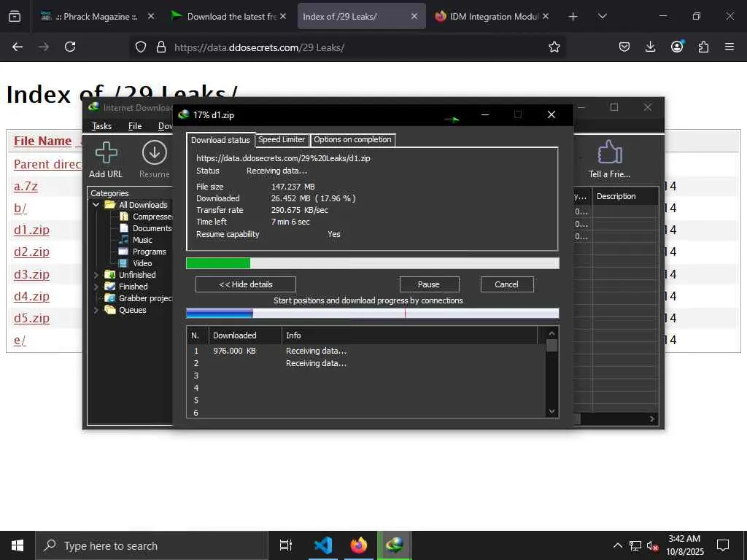The image size is (747, 560).
Task: Open a new browser tab
Action: tap(573, 17)
